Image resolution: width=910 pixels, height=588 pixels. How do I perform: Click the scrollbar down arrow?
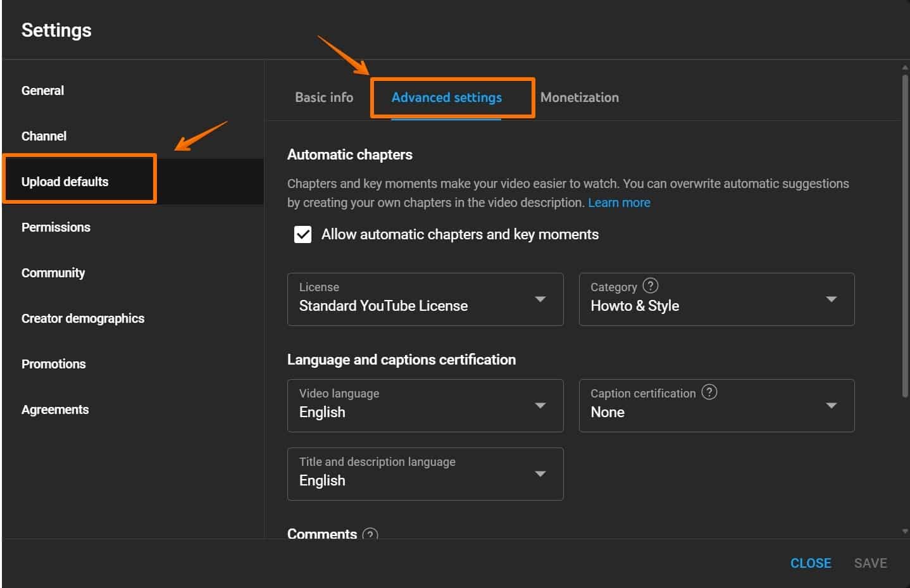pos(905,532)
